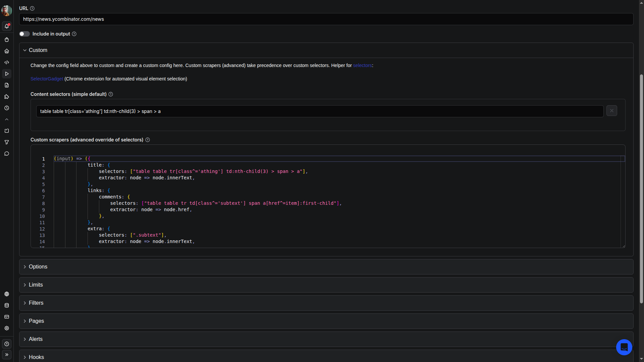
Task: Open the sidebar icon above the funnel
Action: point(7,131)
